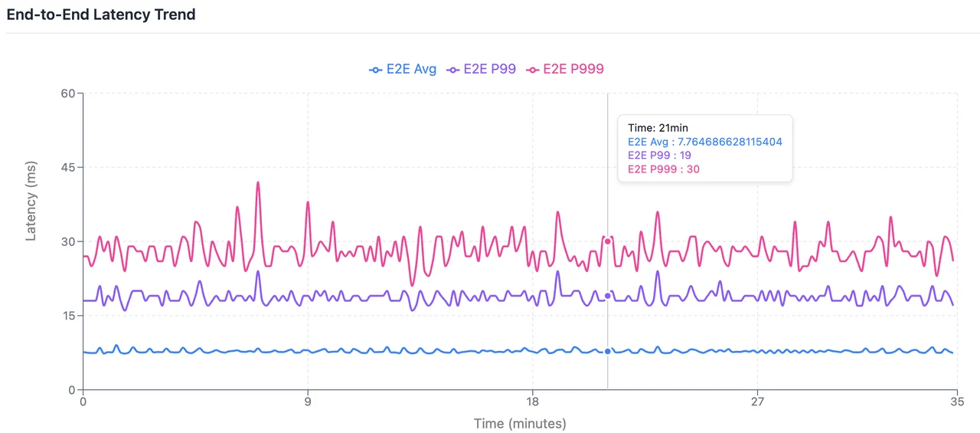This screenshot has width=980, height=433.
Task: Click the "Time: 21min" tooltip header
Action: 658,128
